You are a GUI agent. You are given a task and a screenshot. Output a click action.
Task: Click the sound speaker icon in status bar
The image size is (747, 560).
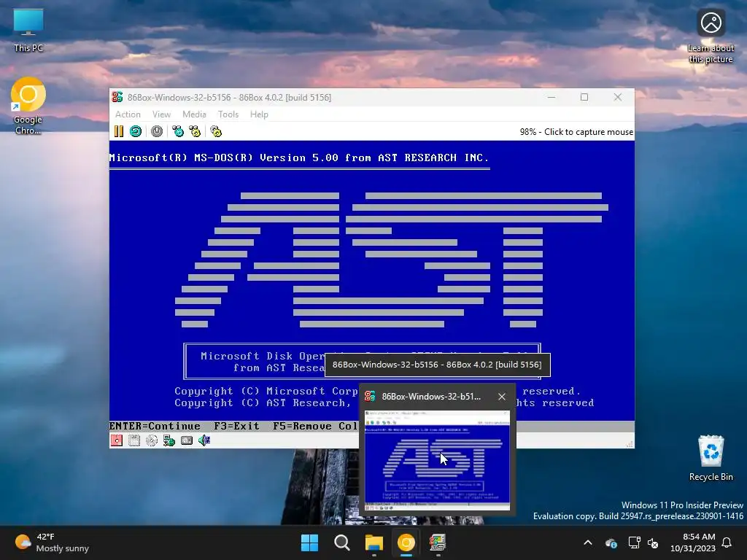(x=204, y=440)
